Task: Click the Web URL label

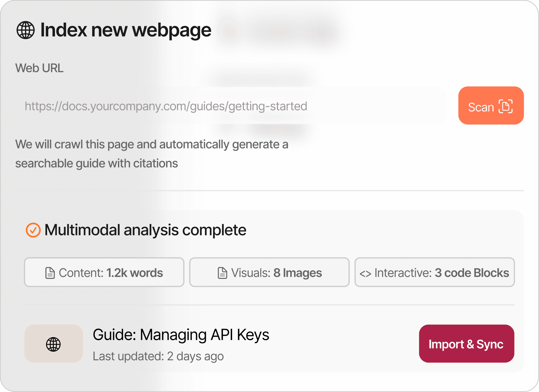Action: click(x=39, y=68)
